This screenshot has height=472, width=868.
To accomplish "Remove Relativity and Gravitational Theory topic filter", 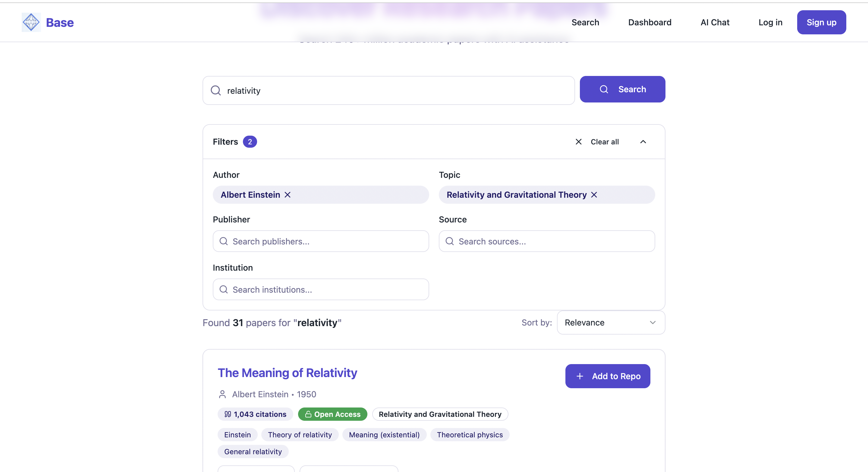I will pyautogui.click(x=594, y=195).
